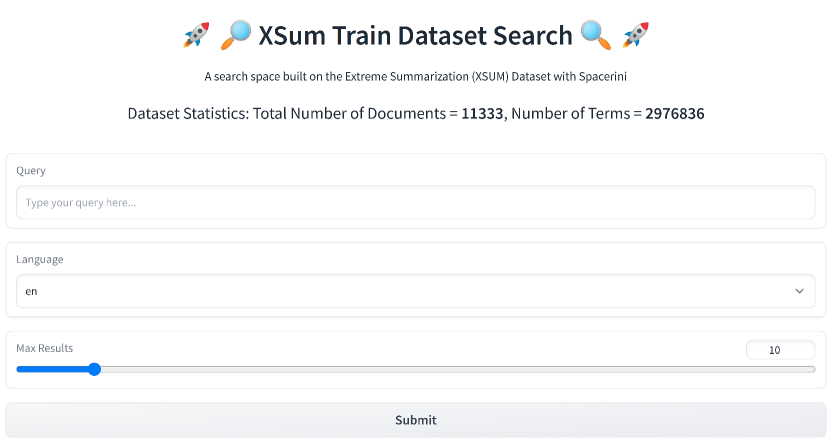The image size is (830, 443).
Task: Click the Language dropdown chevron arrow
Action: 799,291
